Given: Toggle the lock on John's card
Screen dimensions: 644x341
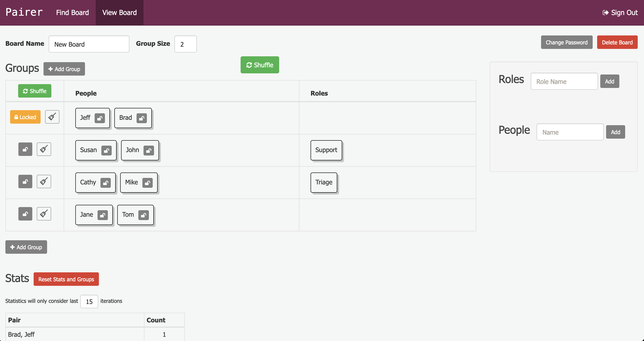Looking at the screenshot, I should pos(149,150).
